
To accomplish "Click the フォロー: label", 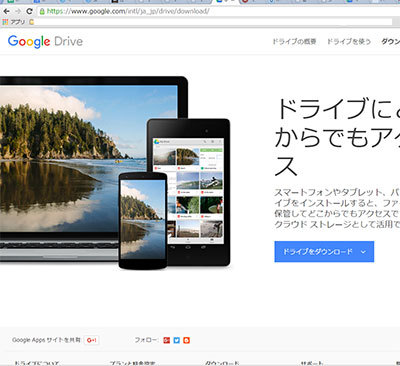I will (146, 340).
